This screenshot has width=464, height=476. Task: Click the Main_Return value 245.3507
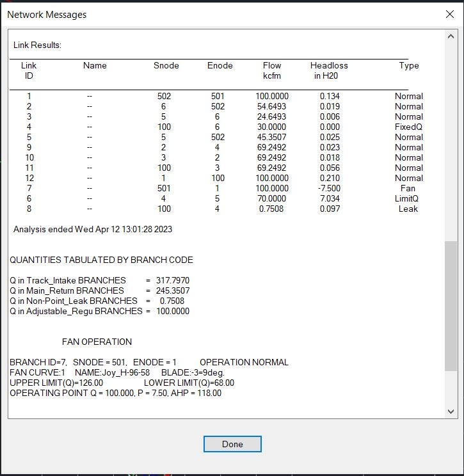point(173,291)
